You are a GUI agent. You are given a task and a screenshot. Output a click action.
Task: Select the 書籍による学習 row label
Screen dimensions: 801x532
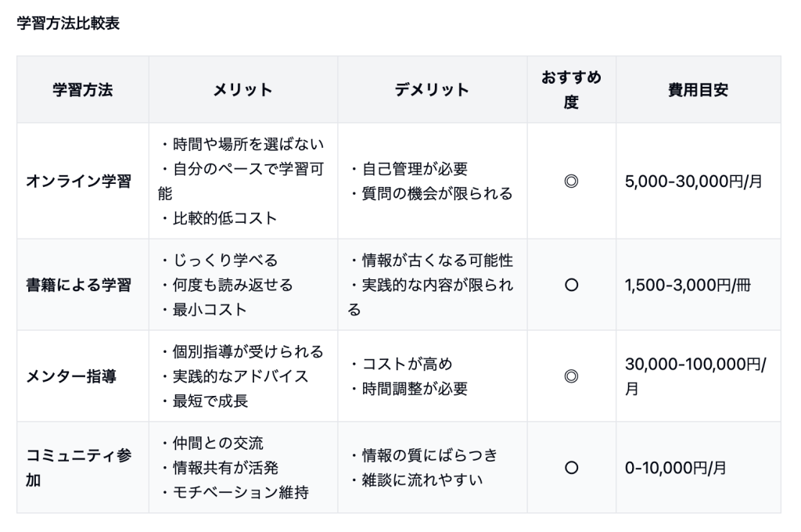click(x=78, y=285)
